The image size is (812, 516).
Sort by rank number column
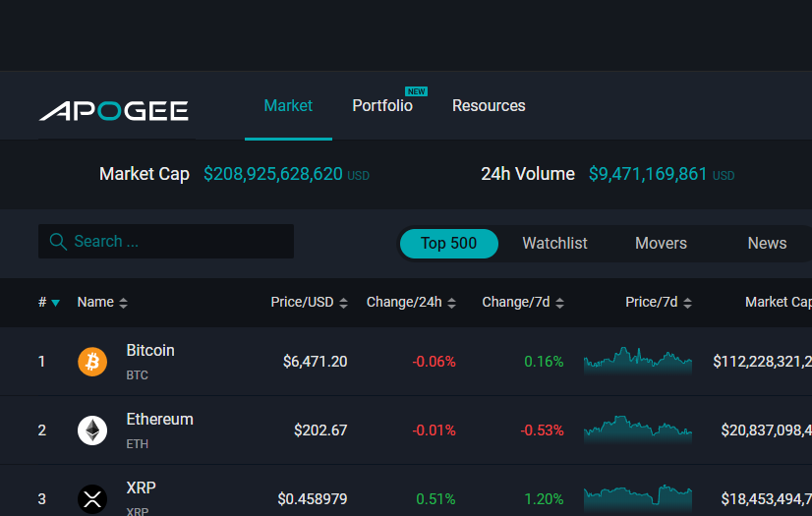(x=49, y=303)
